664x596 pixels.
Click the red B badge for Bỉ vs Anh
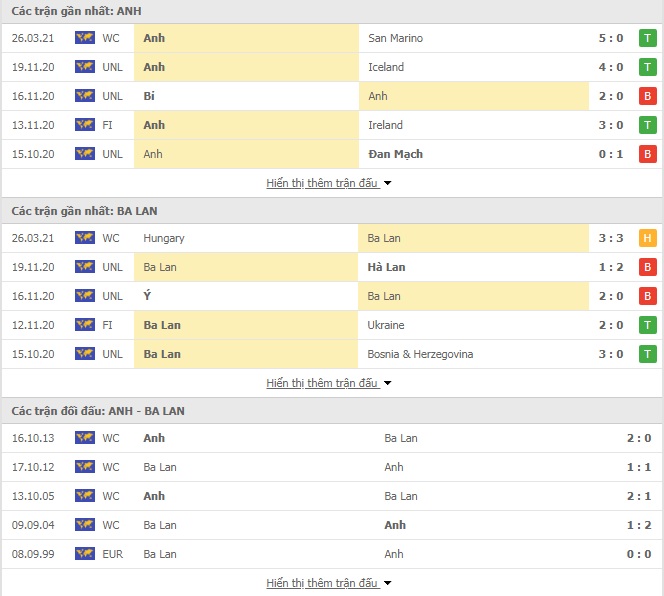click(x=647, y=96)
